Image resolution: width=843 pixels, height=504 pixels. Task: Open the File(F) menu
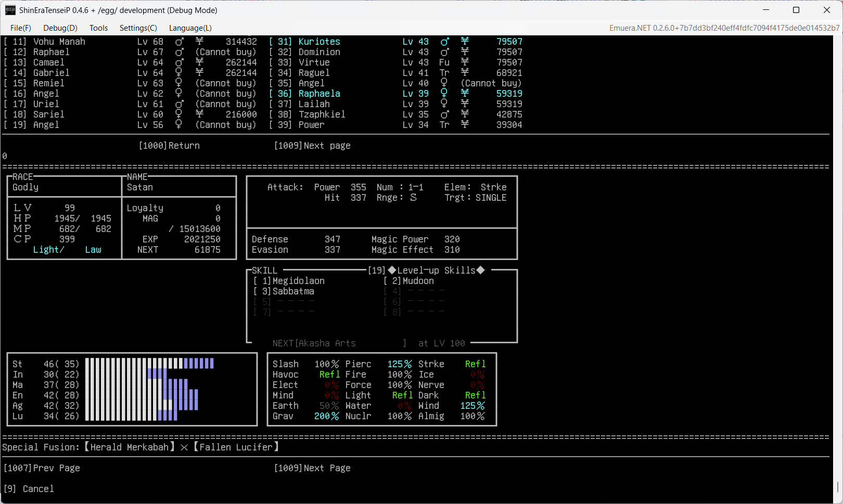point(21,28)
